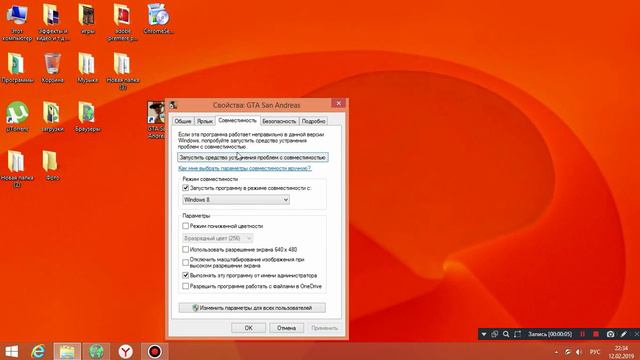Switch to the Ярлык tab

(204, 121)
